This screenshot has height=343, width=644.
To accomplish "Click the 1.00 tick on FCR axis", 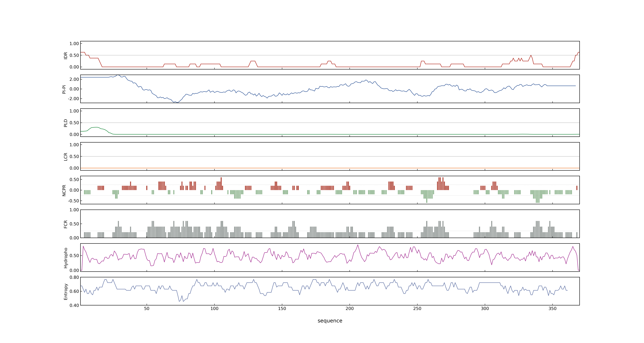I will (74, 210).
